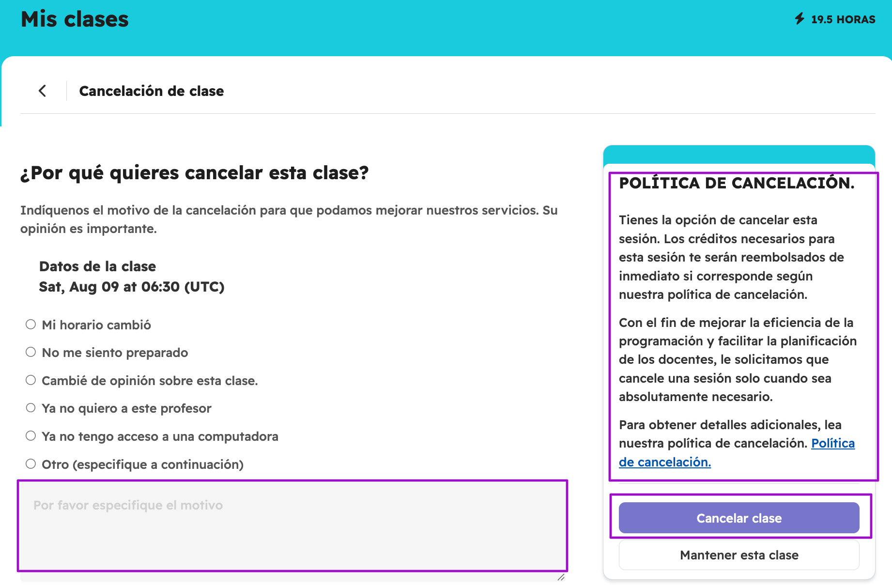Click the 'Mis clases' page title

75,19
